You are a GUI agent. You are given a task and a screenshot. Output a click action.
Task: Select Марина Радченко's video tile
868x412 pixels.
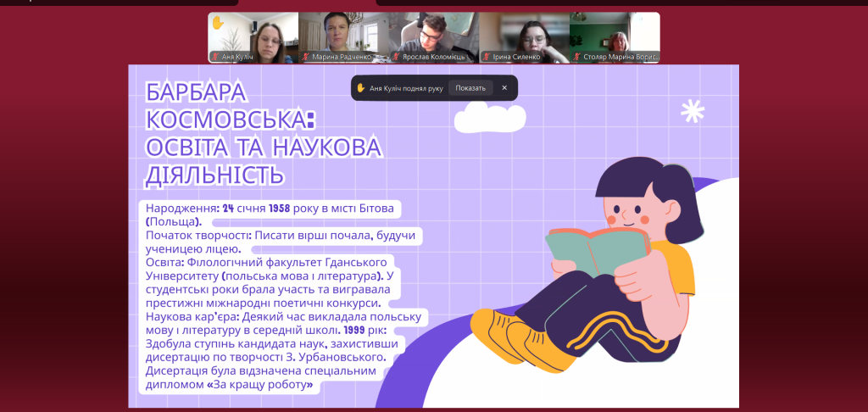(x=343, y=34)
